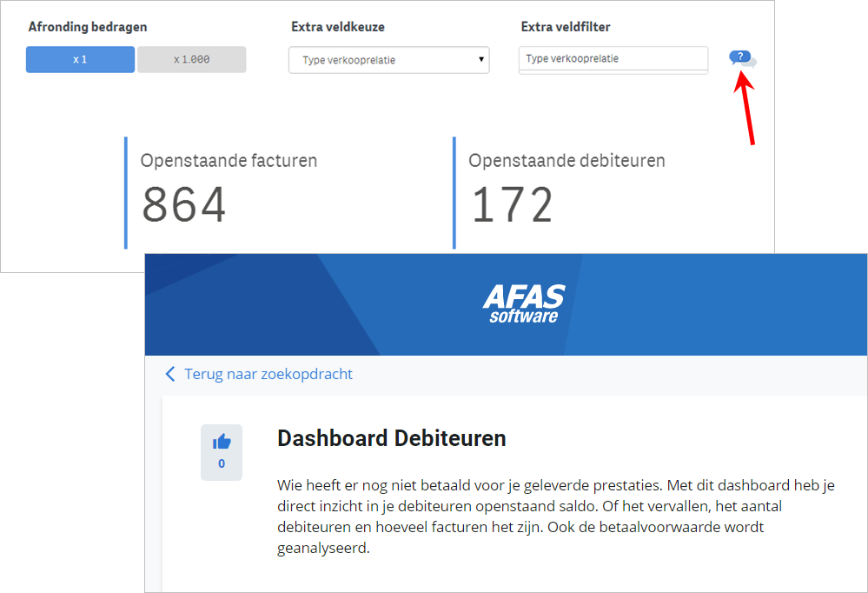The height and width of the screenshot is (593, 868).
Task: Open the help question-mark speech bubble
Action: pyautogui.click(x=742, y=58)
